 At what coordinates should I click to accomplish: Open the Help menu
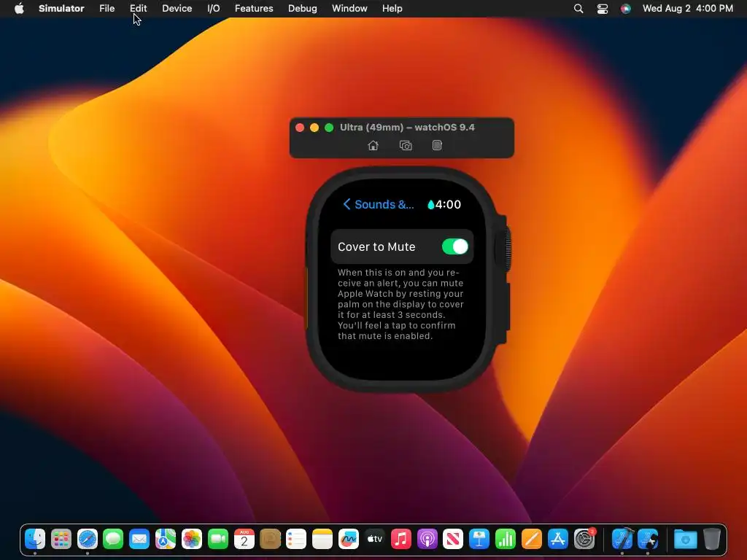(x=392, y=8)
